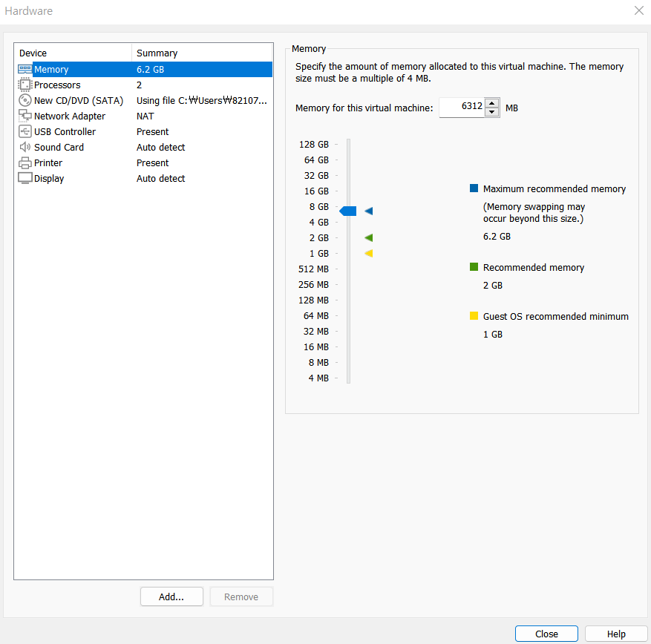Open Help for hardware settings
This screenshot has height=644, width=651.
(616, 634)
